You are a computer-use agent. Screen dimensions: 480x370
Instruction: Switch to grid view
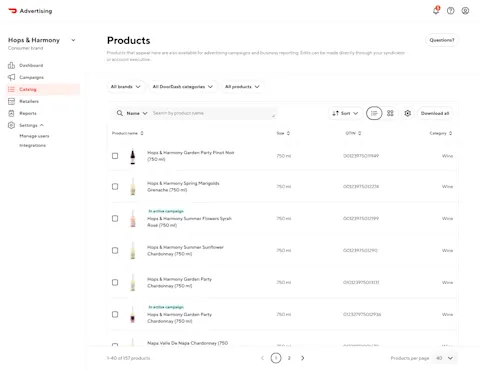click(x=390, y=113)
